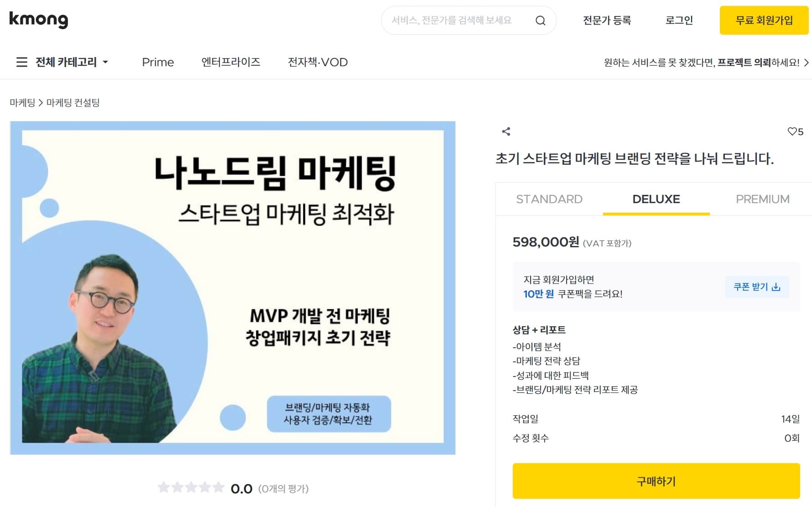Click the search magnifier icon
The height and width of the screenshot is (507, 812).
(x=540, y=21)
